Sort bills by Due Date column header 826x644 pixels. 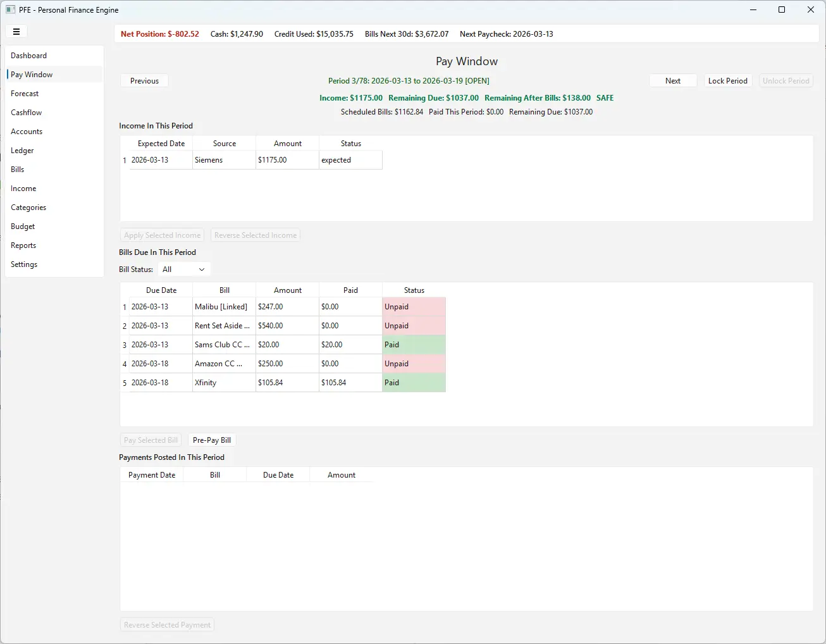[x=161, y=290]
